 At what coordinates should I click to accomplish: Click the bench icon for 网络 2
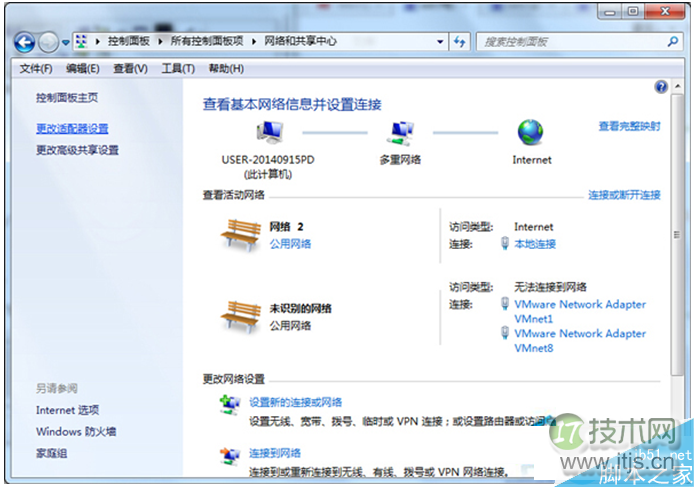[241, 235]
